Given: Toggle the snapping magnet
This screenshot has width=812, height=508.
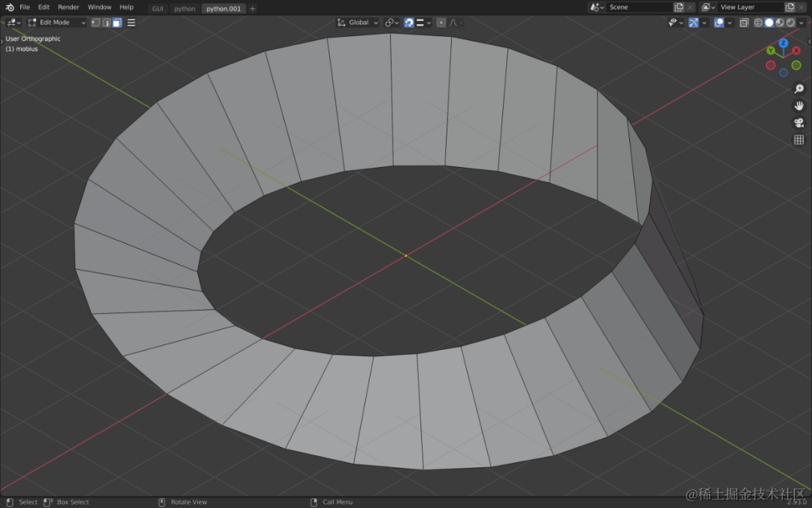Looking at the screenshot, I should 409,23.
